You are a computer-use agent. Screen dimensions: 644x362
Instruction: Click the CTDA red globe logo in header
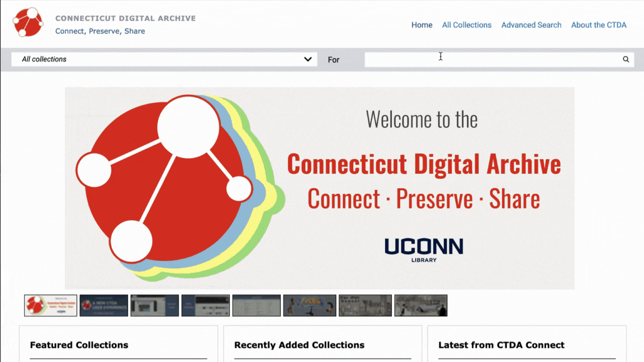pos(28,22)
